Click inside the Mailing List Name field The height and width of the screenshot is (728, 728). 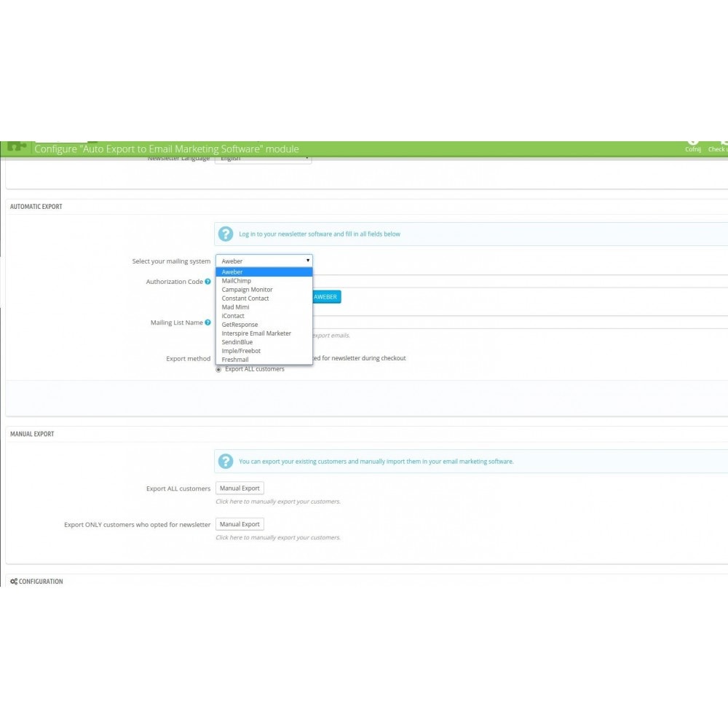520,323
